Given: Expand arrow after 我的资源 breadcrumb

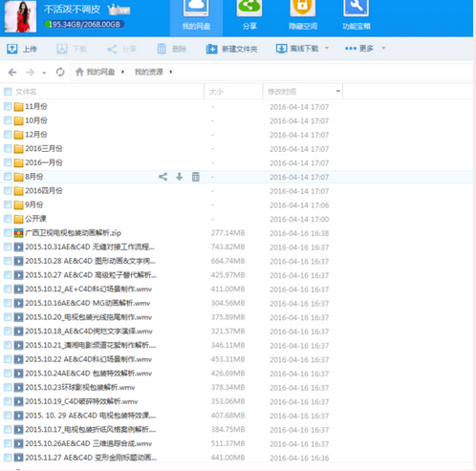Looking at the screenshot, I should click(x=171, y=72).
